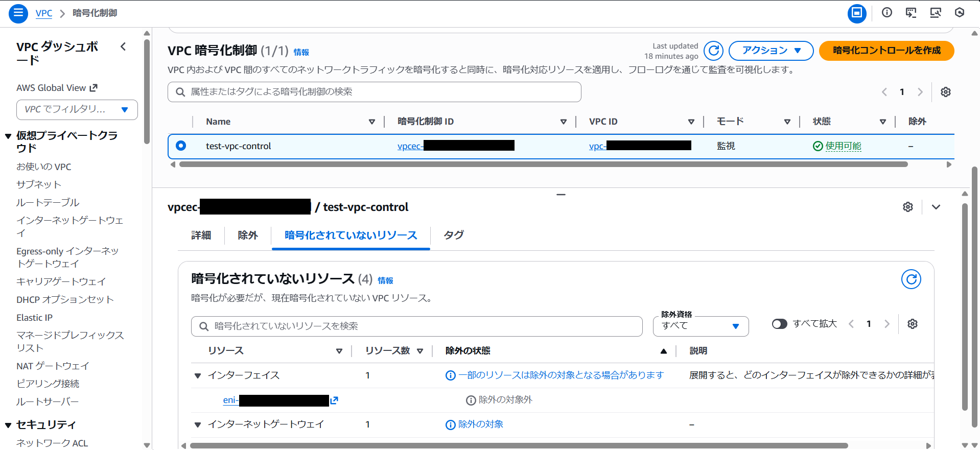The image size is (980, 450).
Task: Open the 除外資格 すべて dropdown
Action: pos(701,326)
